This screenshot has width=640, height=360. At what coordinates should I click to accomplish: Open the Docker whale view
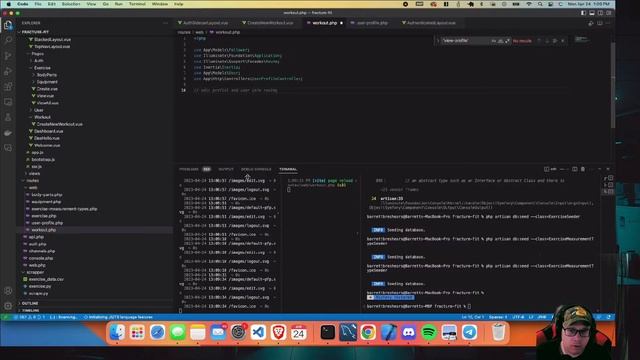pos(8,133)
